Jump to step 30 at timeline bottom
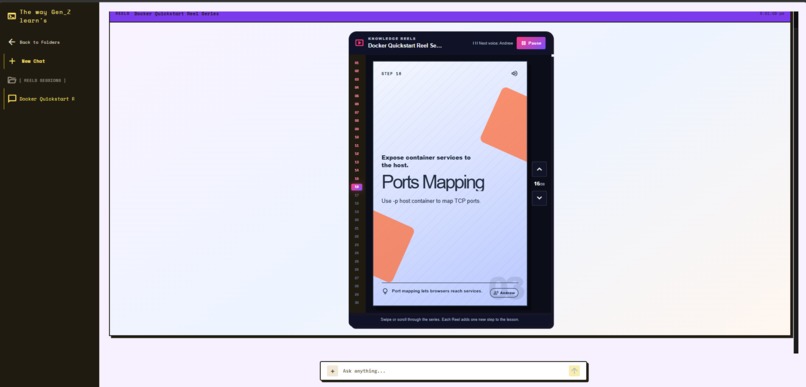This screenshot has width=806, height=387. pyautogui.click(x=356, y=303)
